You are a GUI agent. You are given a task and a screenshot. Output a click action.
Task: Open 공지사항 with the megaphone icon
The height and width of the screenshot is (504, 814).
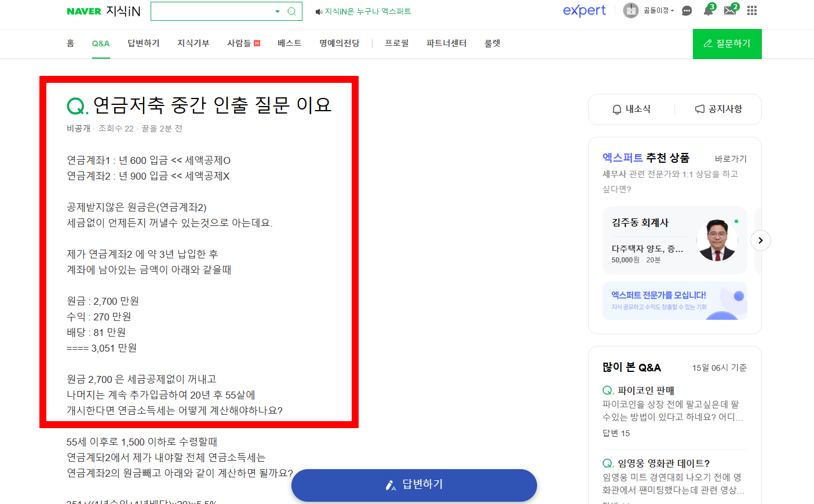pyautogui.click(x=718, y=109)
